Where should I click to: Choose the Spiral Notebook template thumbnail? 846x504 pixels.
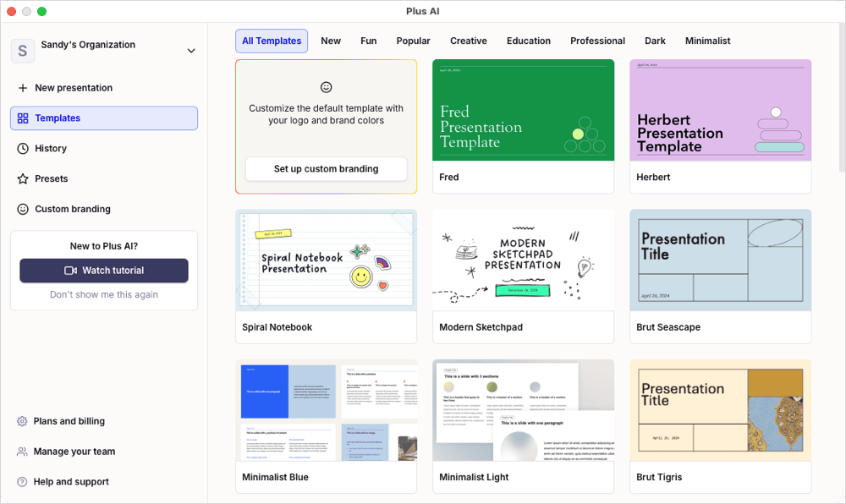326,260
